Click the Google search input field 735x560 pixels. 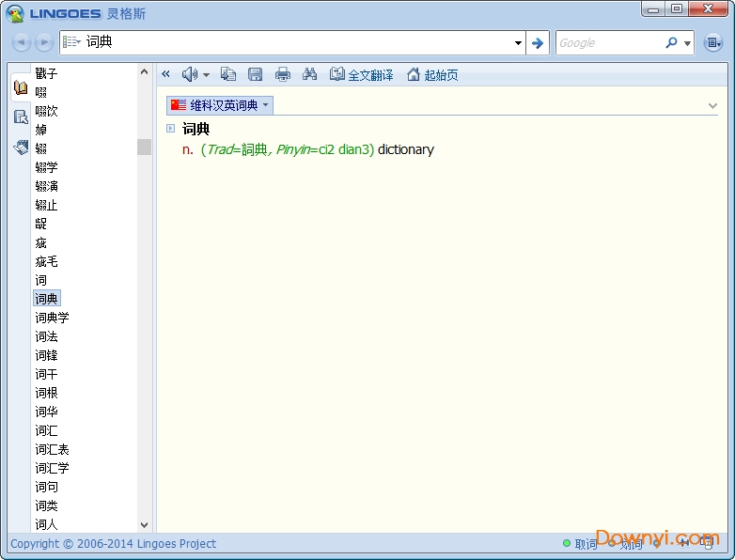(609, 42)
